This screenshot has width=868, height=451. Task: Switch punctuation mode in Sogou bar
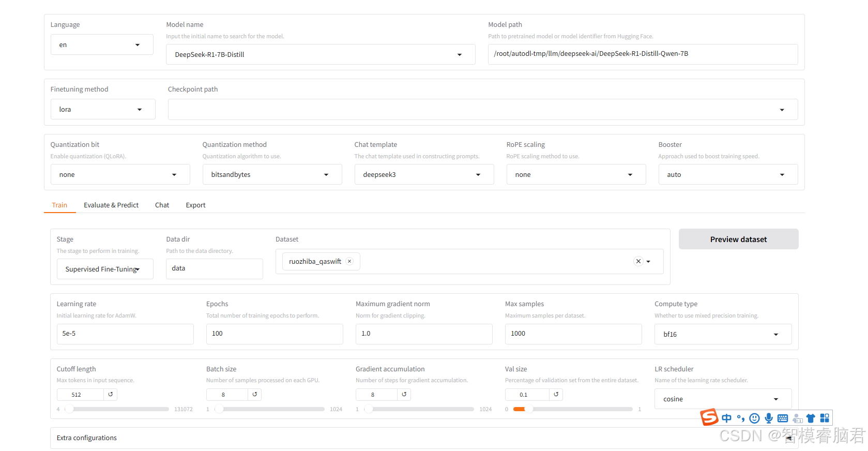tap(741, 418)
